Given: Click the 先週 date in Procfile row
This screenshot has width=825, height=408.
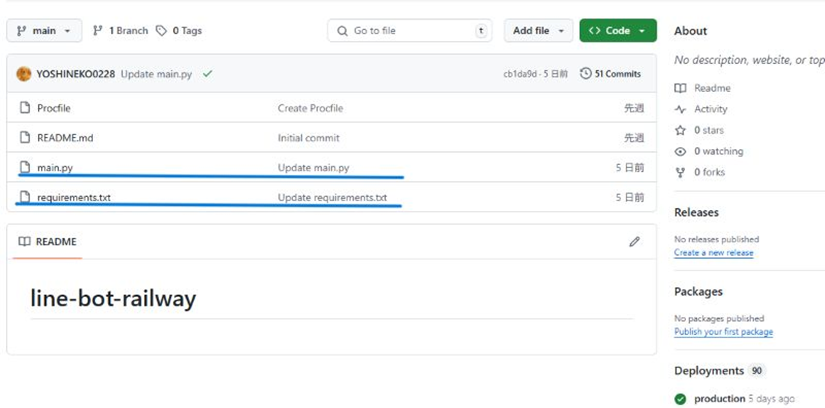Looking at the screenshot, I should (634, 108).
